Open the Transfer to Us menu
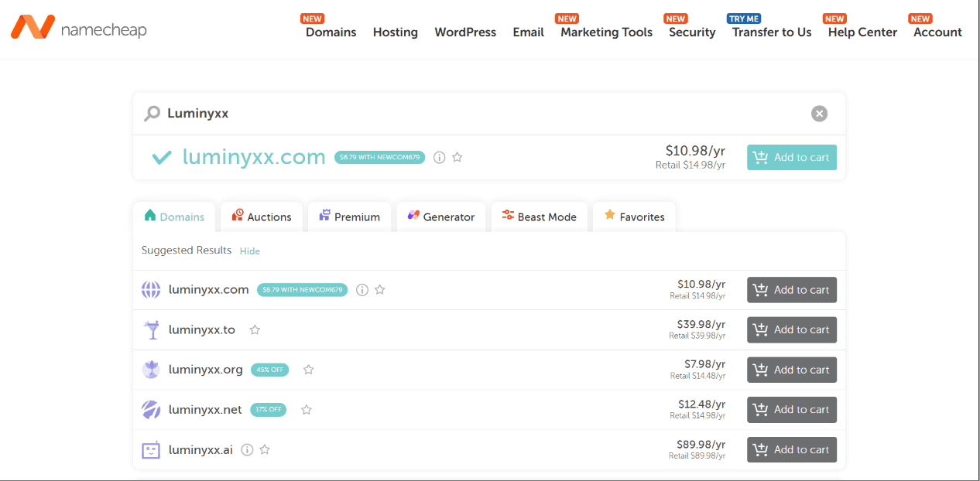 [x=772, y=32]
